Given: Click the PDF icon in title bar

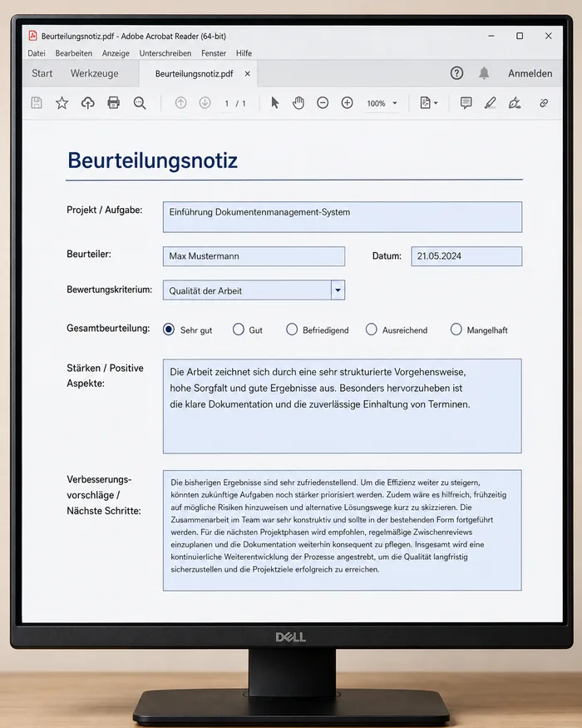Looking at the screenshot, I should [32, 36].
